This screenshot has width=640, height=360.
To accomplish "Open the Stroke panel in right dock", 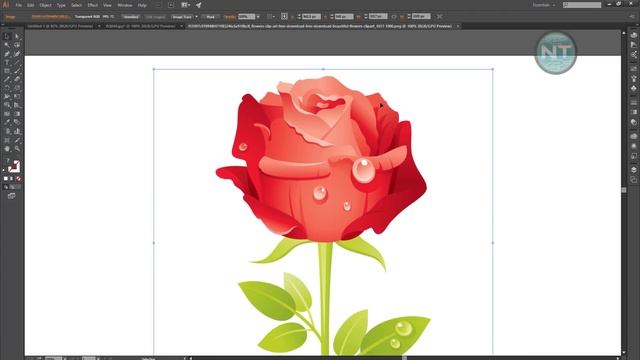I will (x=633, y=102).
